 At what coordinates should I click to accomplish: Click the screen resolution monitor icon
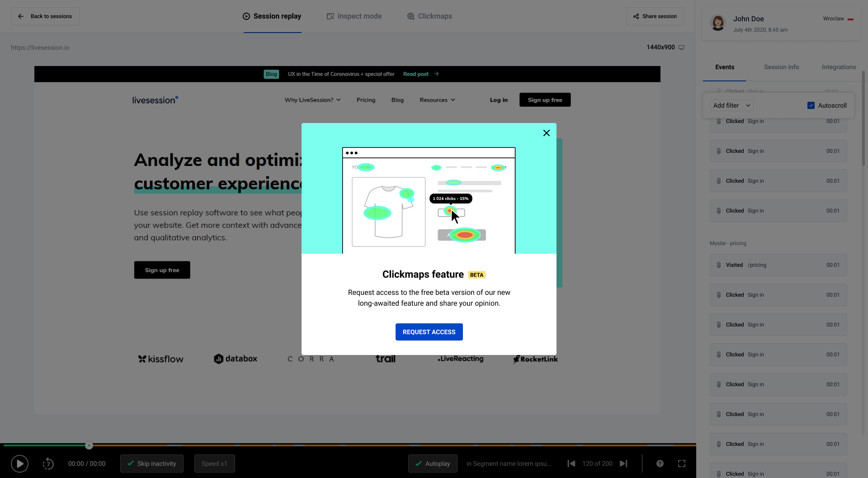coord(681,47)
